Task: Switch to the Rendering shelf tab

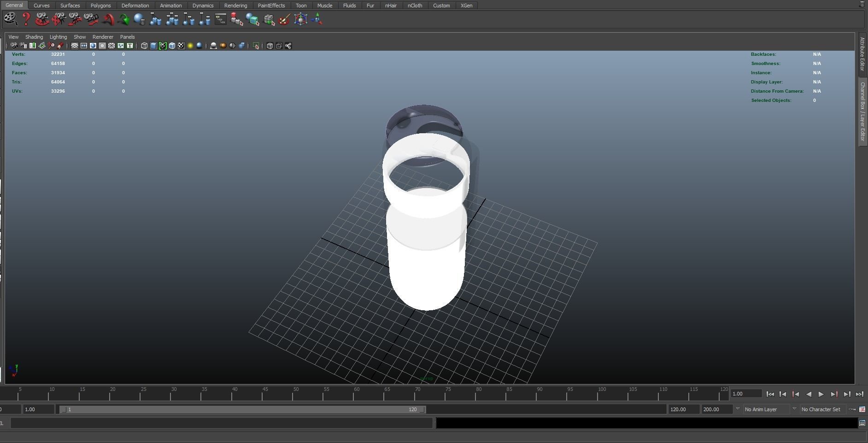Action: coord(235,6)
